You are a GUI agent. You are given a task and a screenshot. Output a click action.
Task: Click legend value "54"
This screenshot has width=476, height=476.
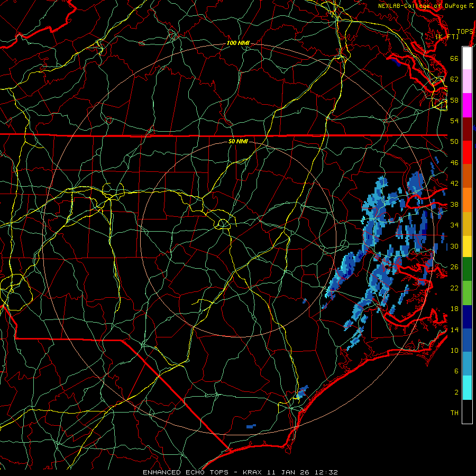pos(454,121)
